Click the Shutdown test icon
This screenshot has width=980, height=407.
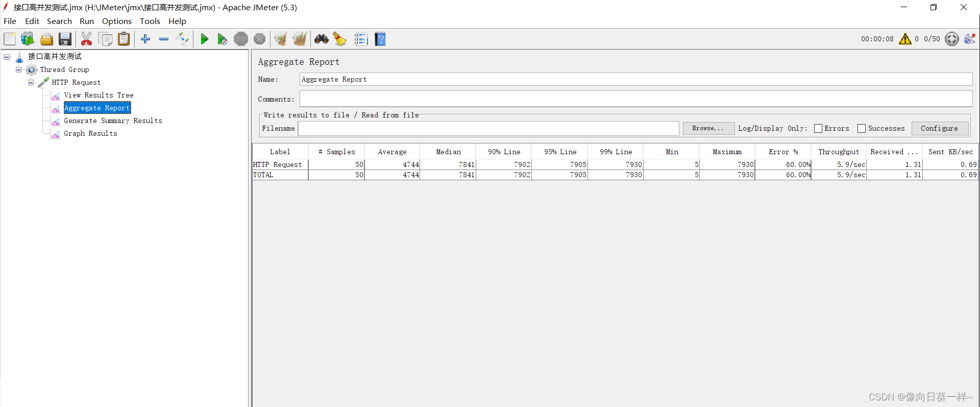point(259,39)
